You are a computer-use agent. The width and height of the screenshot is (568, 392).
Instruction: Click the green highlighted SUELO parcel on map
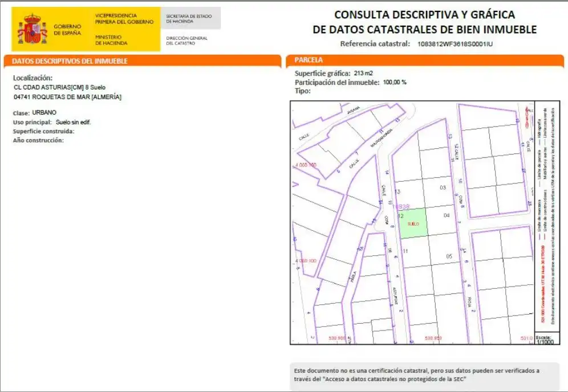click(x=413, y=223)
